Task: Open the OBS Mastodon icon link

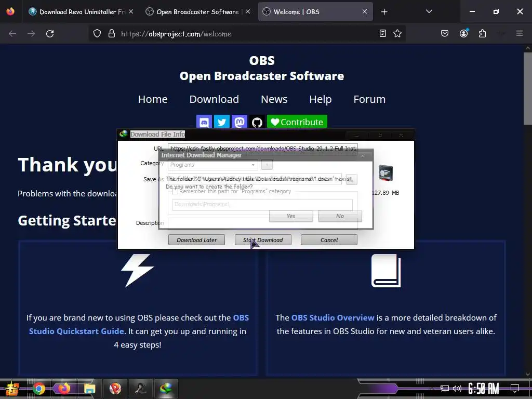Action: (x=239, y=122)
